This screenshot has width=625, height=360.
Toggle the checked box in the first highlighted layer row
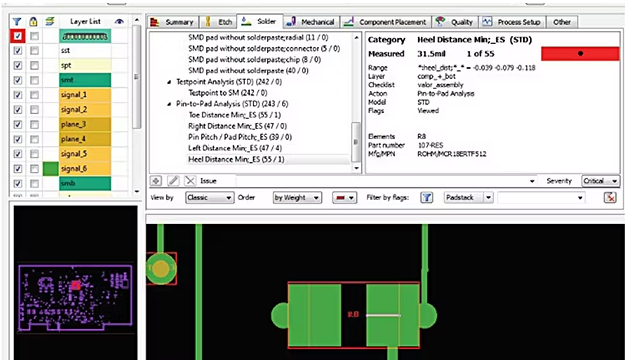point(18,36)
